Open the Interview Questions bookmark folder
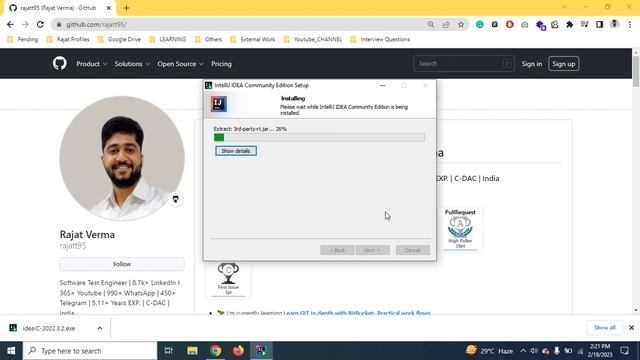The width and height of the screenshot is (640, 360). [x=380, y=39]
